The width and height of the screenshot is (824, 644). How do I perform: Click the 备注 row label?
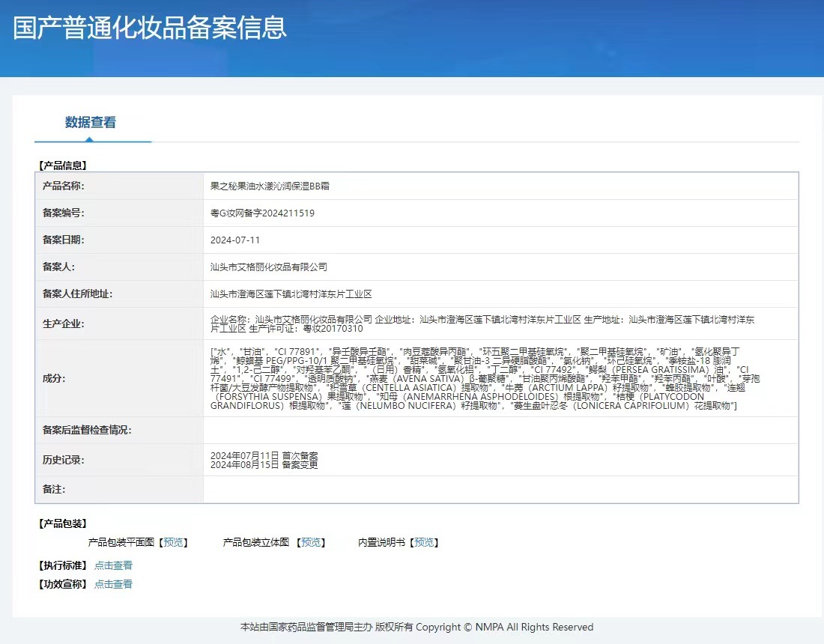pyautogui.click(x=54, y=490)
